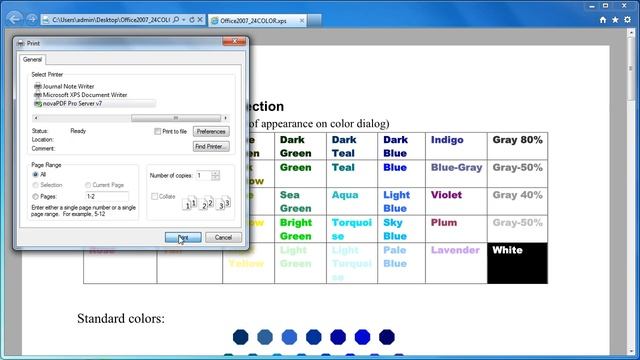Viewport: 640px width, 360px height.
Task: Maximize the browser window
Action: [606, 6]
